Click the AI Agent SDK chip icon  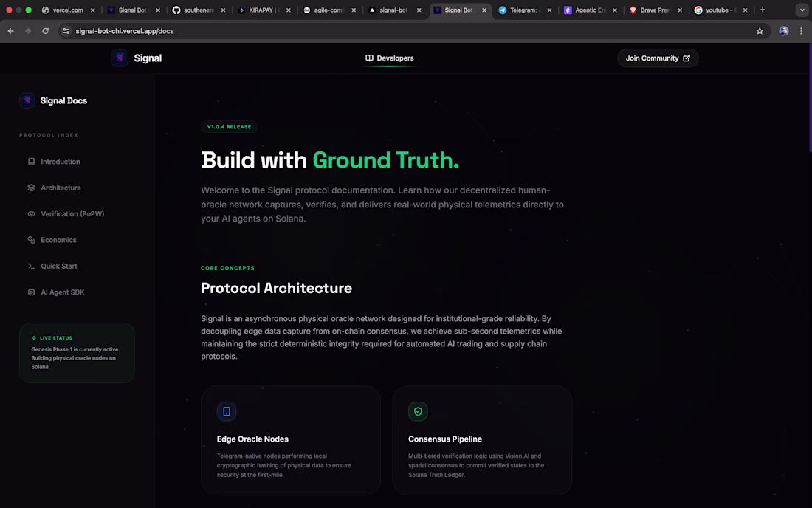(32, 292)
